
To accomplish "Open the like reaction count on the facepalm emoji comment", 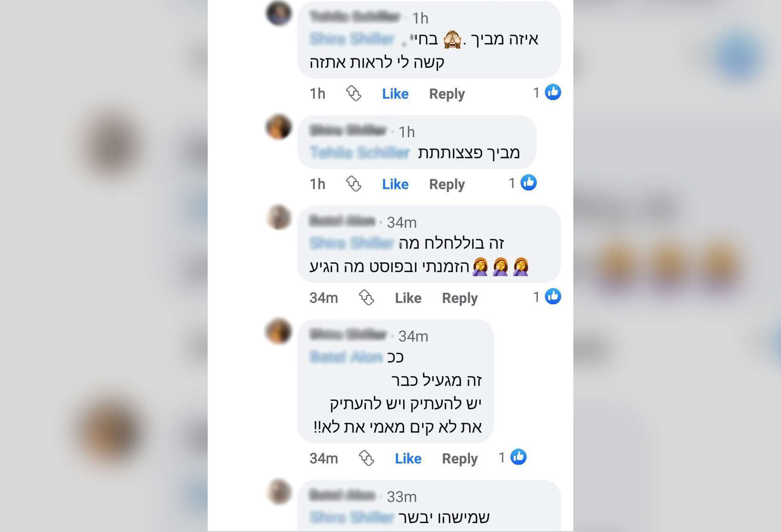I will [547, 297].
